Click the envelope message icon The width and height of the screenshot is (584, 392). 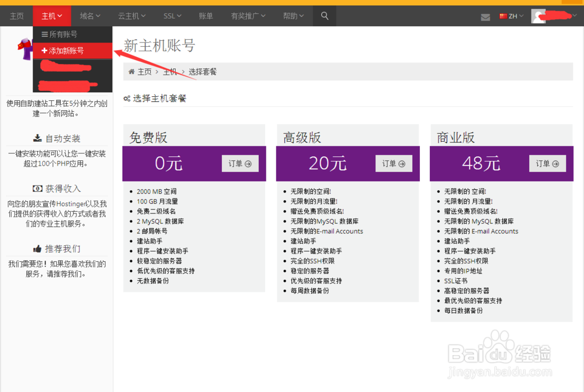pyautogui.click(x=485, y=17)
